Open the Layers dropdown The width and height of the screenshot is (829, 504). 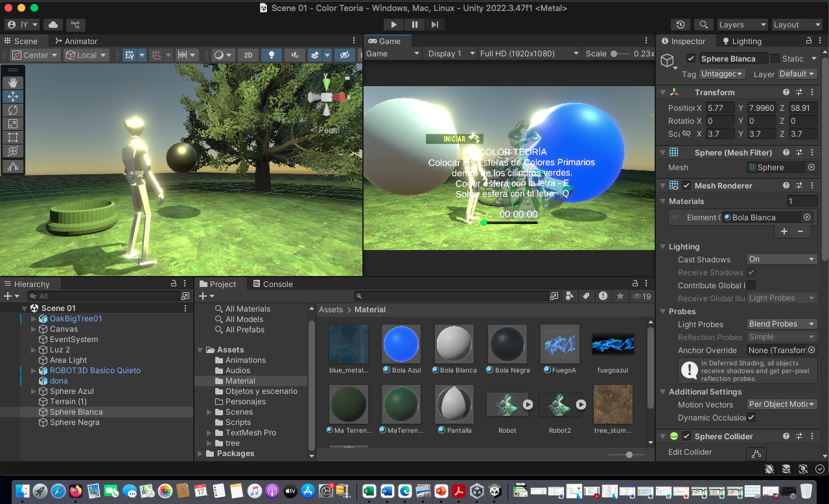[742, 25]
